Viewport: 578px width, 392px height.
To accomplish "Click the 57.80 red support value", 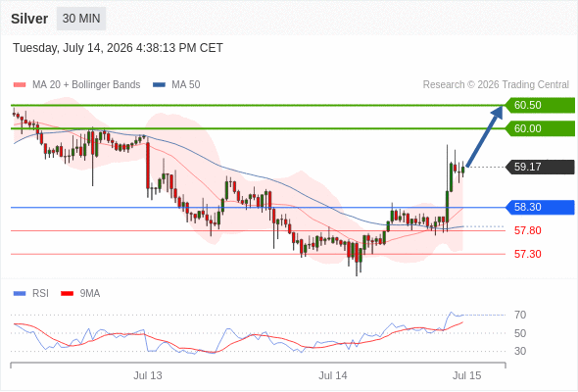I will point(528,231).
